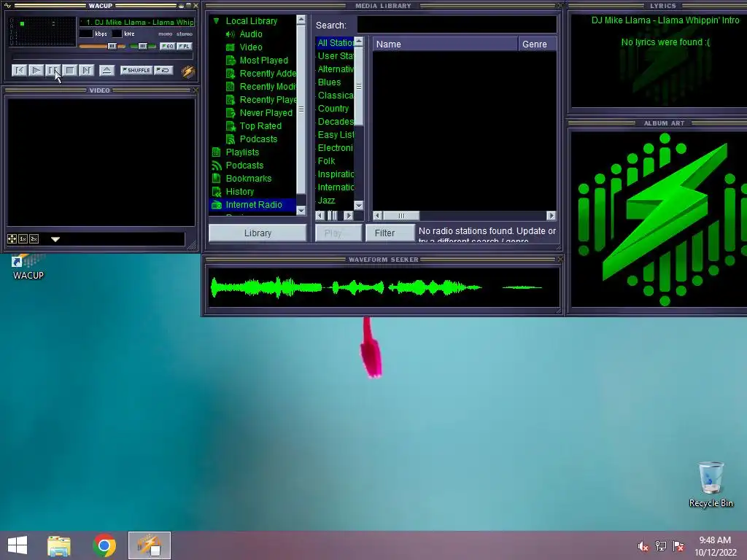Select the Blues genre
Viewport: 747px width, 560px height.
pyautogui.click(x=329, y=82)
